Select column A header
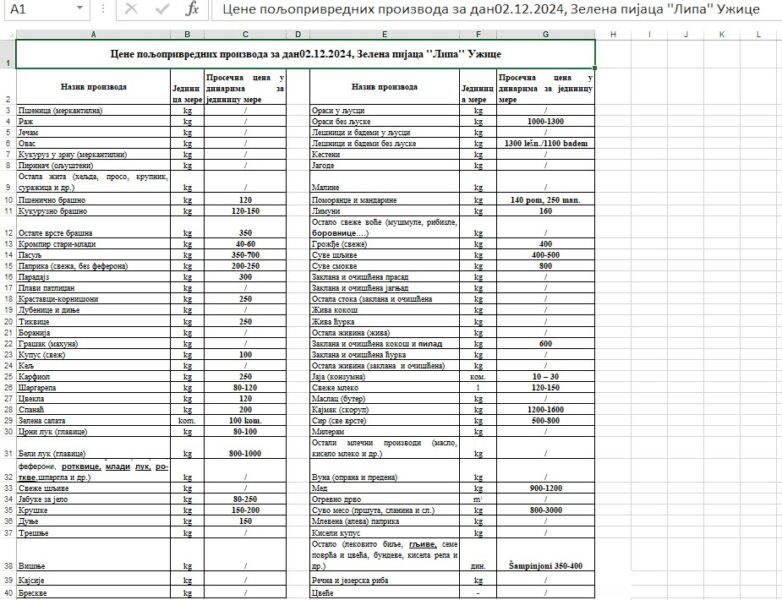 click(x=93, y=34)
